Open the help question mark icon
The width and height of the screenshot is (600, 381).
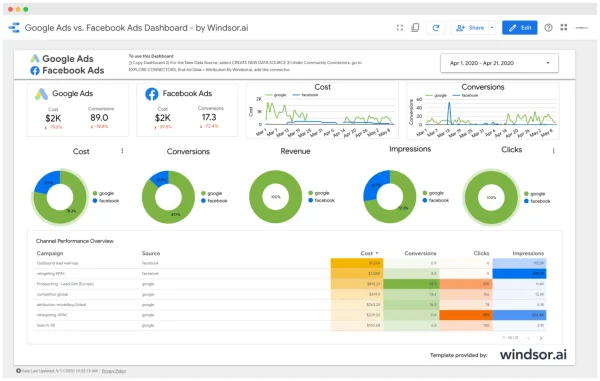click(548, 28)
